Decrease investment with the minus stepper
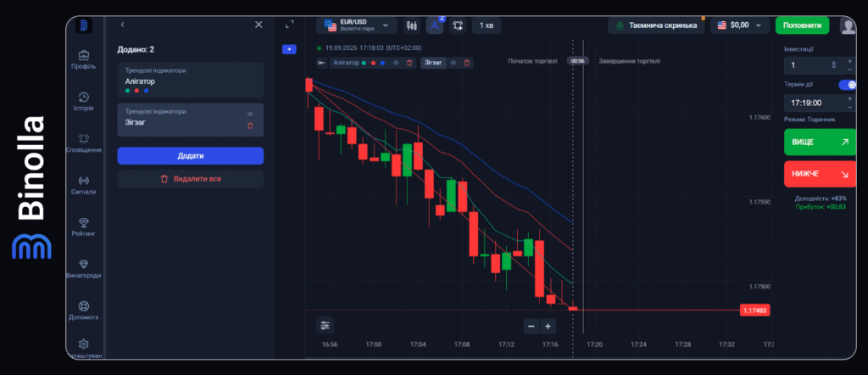 tap(849, 70)
